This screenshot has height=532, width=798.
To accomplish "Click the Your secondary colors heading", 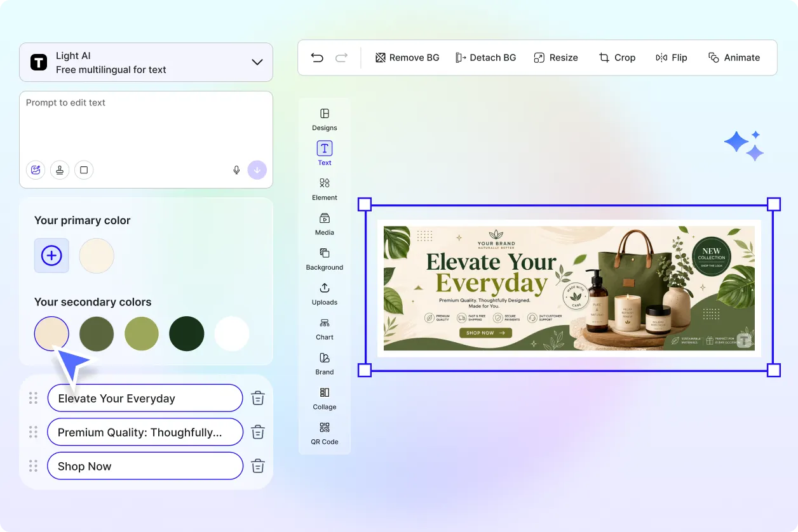I will pyautogui.click(x=93, y=302).
